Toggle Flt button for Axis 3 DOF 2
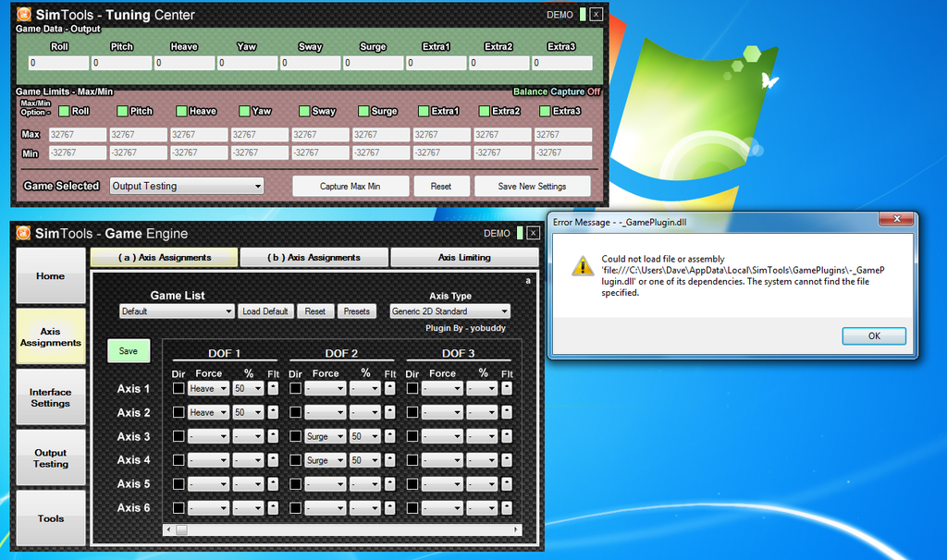The height and width of the screenshot is (560, 947). 390,435
